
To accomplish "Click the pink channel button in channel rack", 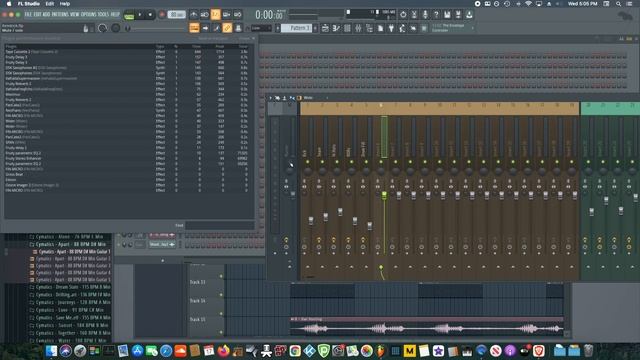I will pyautogui.click(x=162, y=235).
